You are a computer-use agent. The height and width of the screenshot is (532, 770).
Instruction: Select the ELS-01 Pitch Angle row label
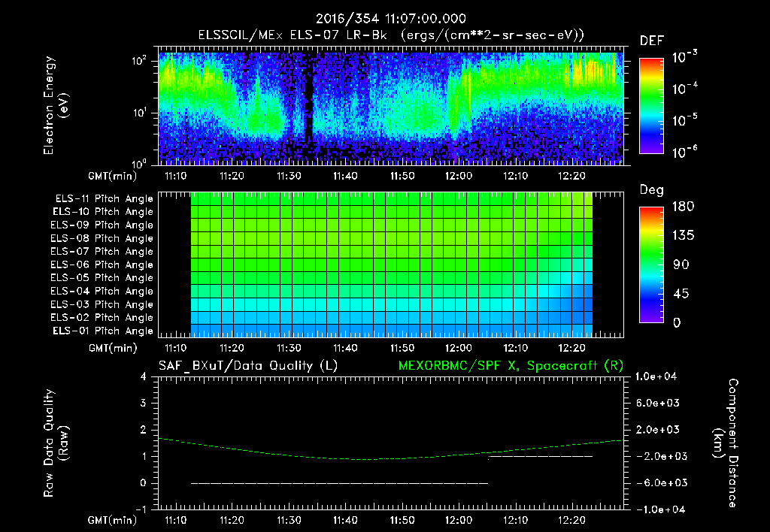(x=103, y=331)
